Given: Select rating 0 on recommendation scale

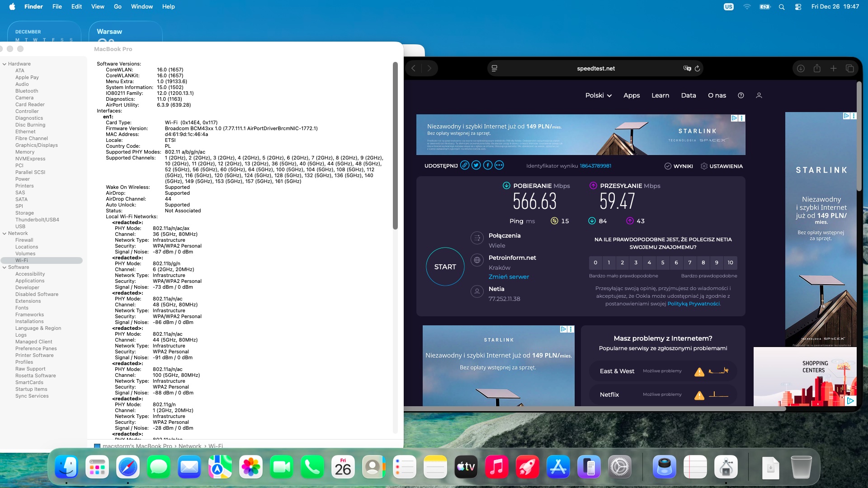Looking at the screenshot, I should click(x=595, y=263).
